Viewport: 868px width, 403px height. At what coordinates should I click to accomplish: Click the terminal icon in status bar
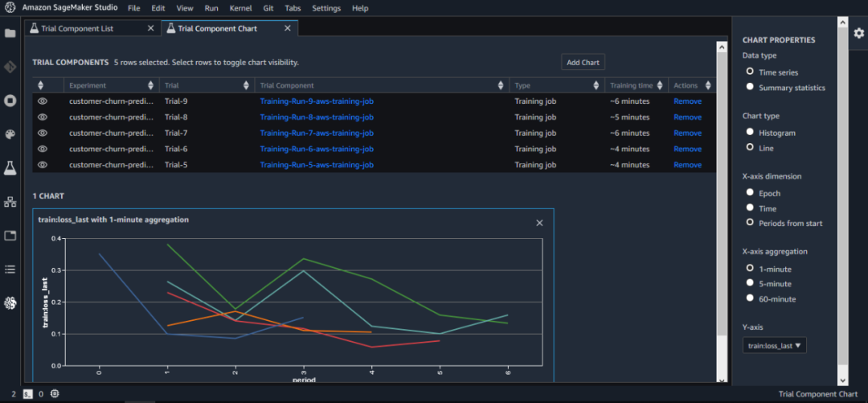coord(28,394)
